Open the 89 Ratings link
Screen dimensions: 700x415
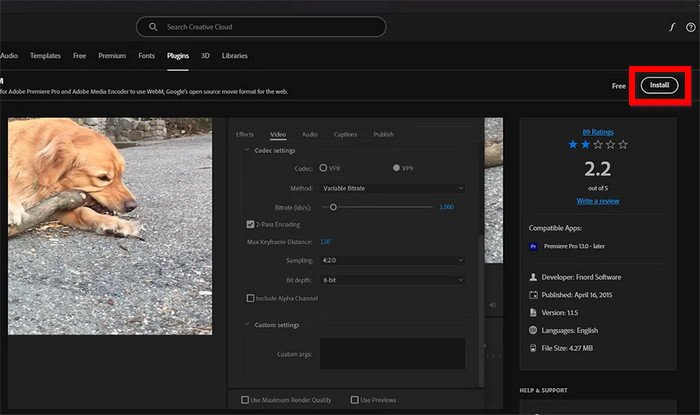[598, 132]
